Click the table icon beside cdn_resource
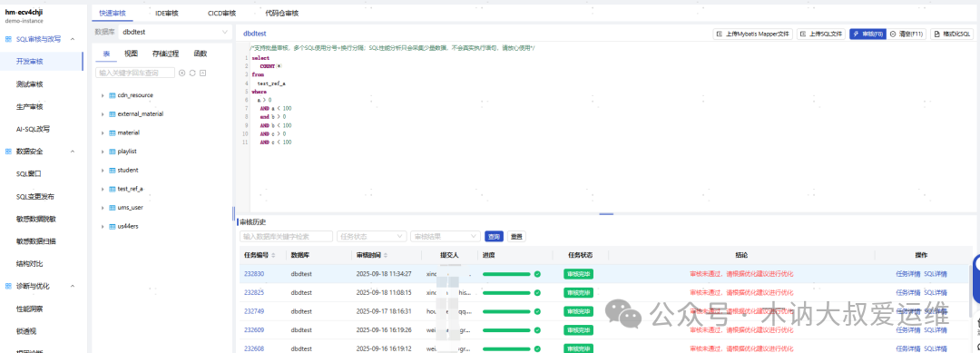The width and height of the screenshot is (980, 353). [113, 95]
